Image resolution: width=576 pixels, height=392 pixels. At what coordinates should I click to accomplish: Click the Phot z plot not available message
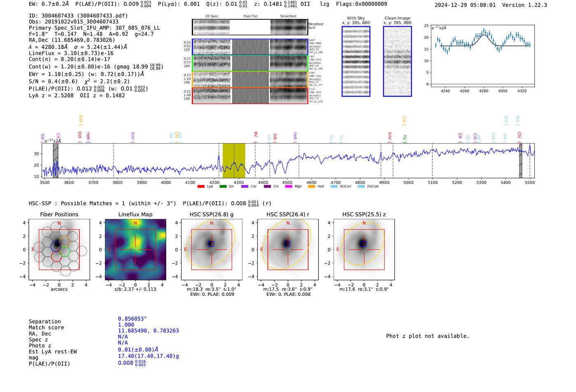[428, 336]
